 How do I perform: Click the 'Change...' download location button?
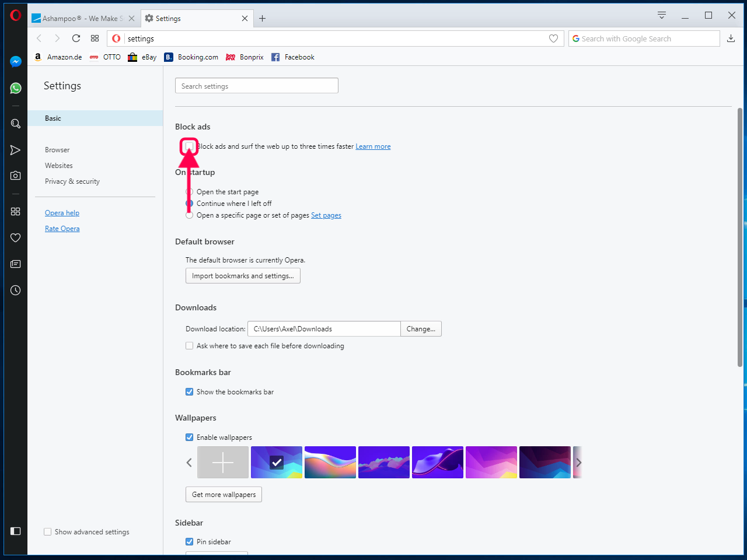pyautogui.click(x=421, y=329)
